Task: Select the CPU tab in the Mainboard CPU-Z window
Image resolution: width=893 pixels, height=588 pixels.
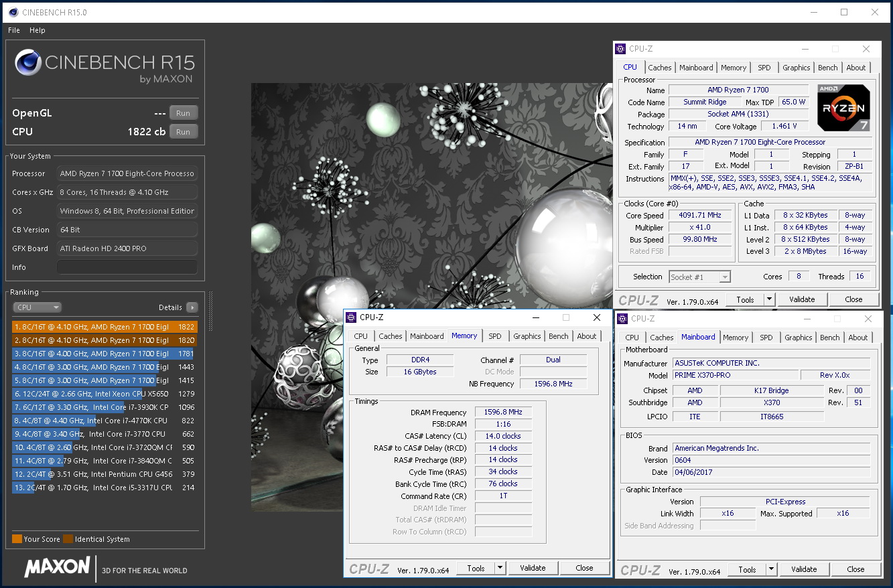Action: pyautogui.click(x=632, y=338)
